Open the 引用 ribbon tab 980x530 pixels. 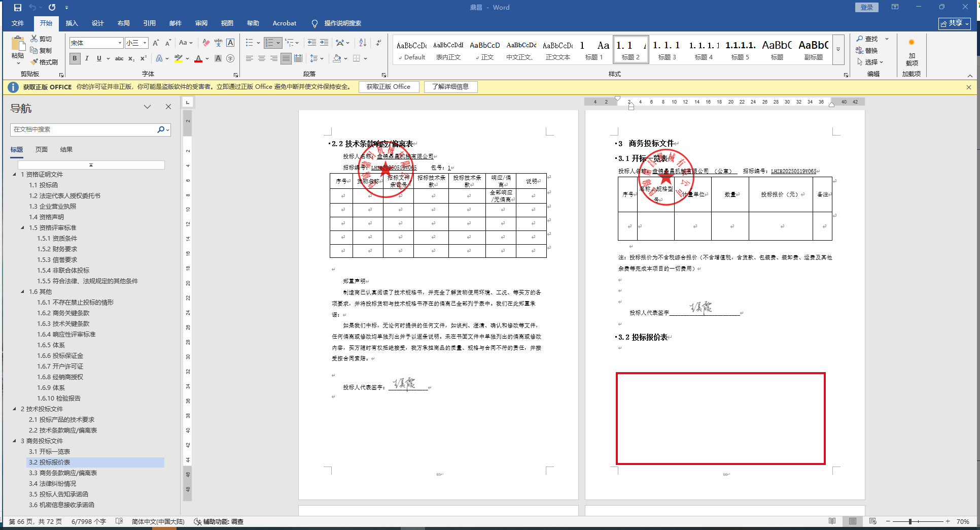150,23
